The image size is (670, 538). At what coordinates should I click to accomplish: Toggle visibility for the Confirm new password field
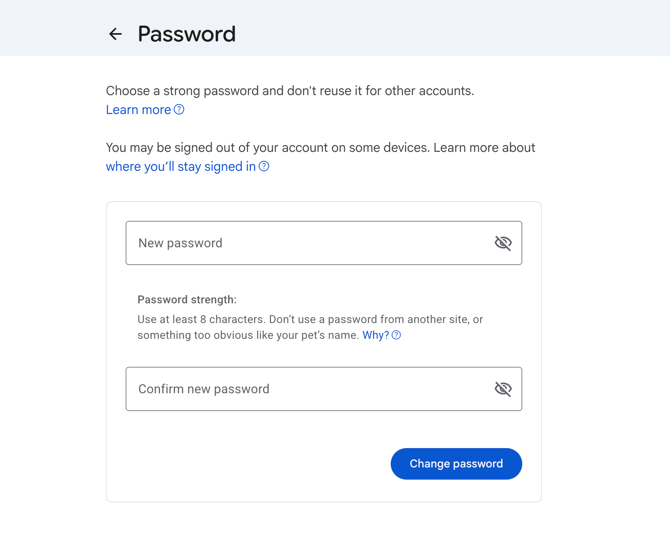point(503,389)
